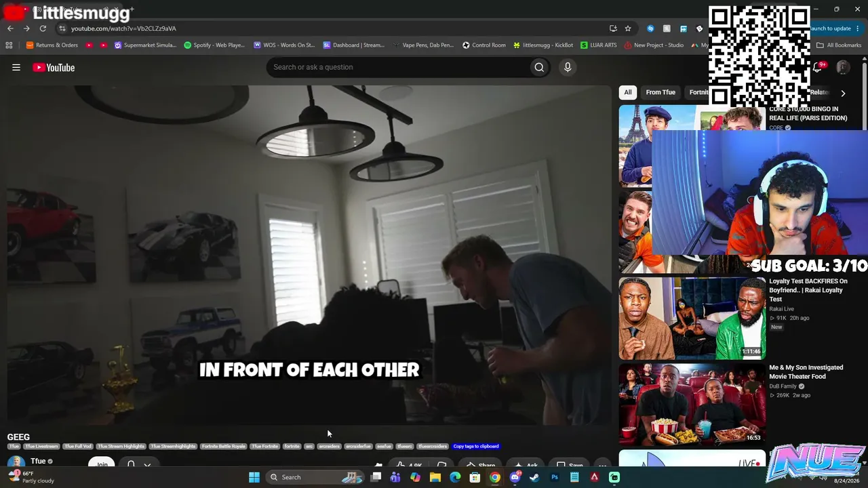Open the LUAR ARTS bookmark
The height and width of the screenshot is (488, 868).
[599, 45]
